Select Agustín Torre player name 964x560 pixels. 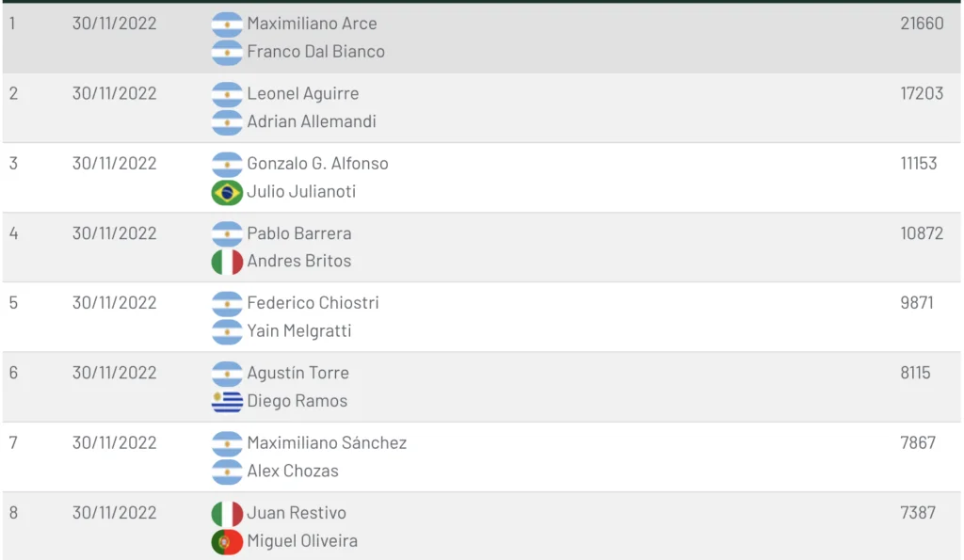click(x=297, y=373)
